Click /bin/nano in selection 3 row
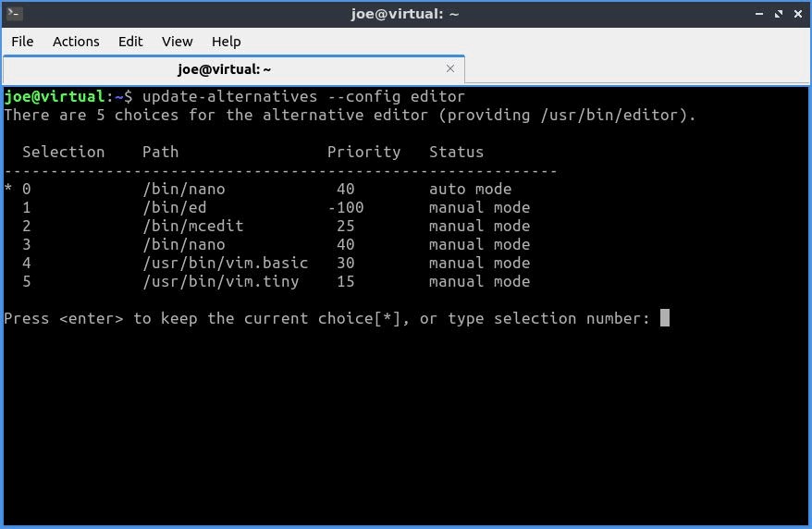The image size is (812, 529). tap(184, 244)
